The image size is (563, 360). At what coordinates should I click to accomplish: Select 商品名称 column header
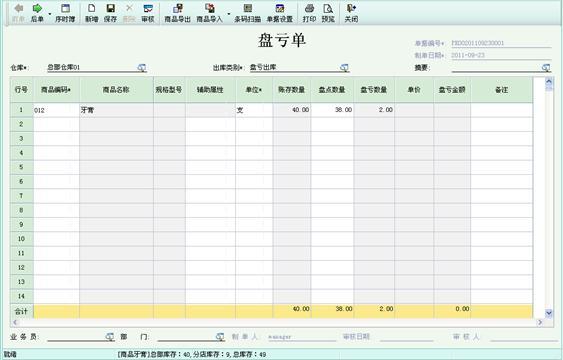point(116,90)
